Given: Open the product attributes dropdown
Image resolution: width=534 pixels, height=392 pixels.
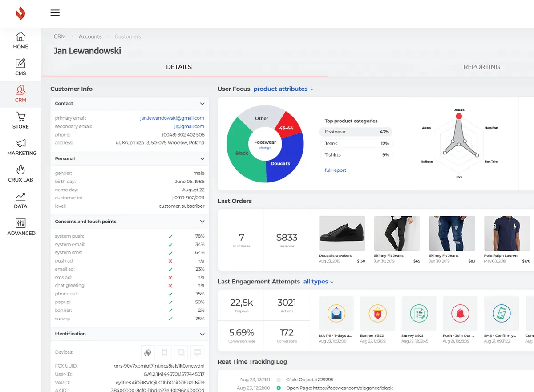Looking at the screenshot, I should click(283, 89).
